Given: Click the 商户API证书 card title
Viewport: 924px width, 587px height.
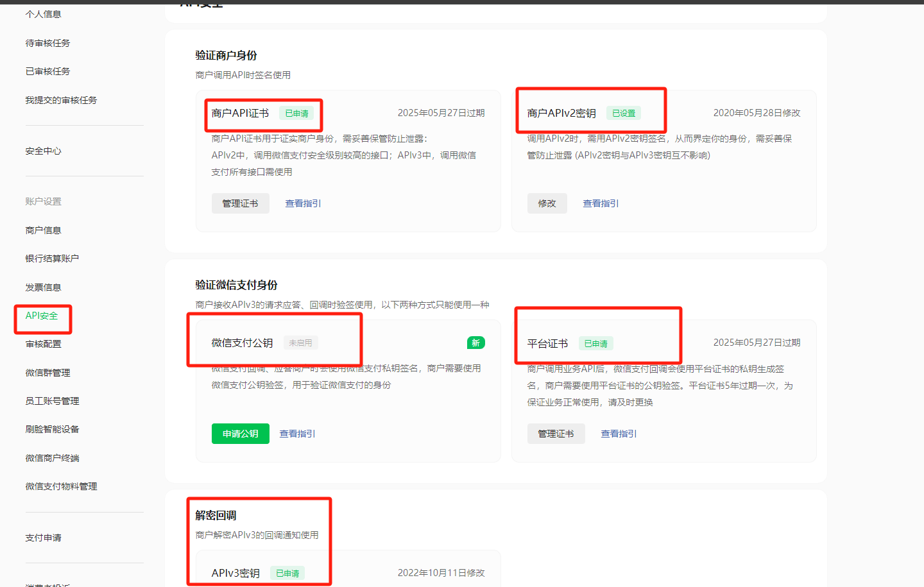Looking at the screenshot, I should coord(240,114).
